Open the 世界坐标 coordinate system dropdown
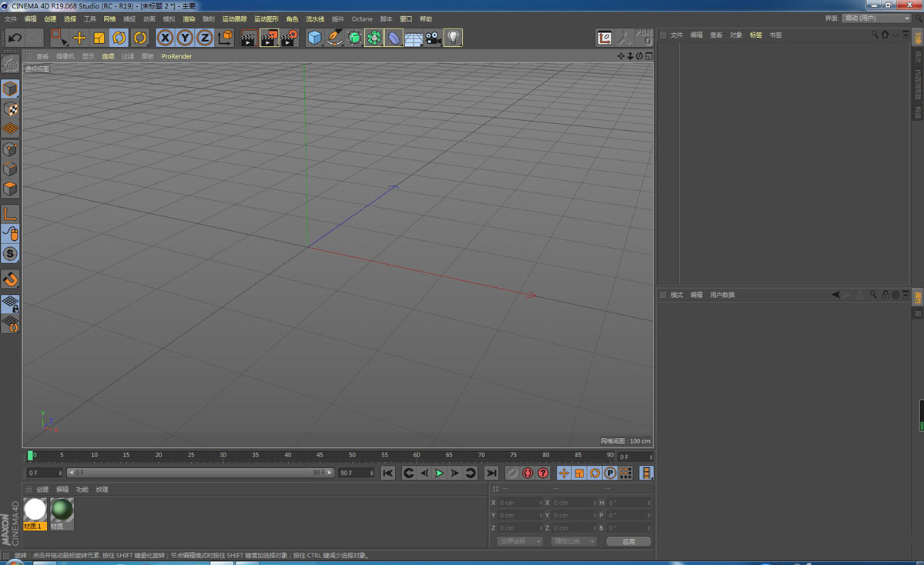 [518, 541]
